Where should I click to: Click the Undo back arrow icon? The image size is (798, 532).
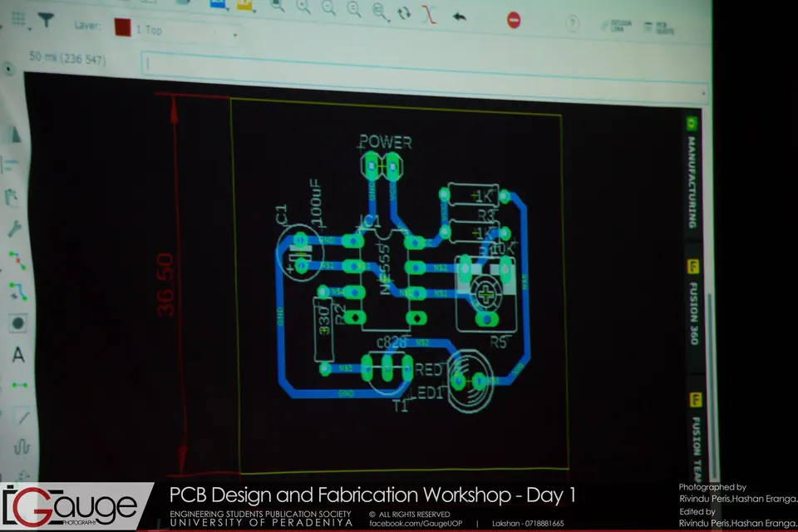459,17
